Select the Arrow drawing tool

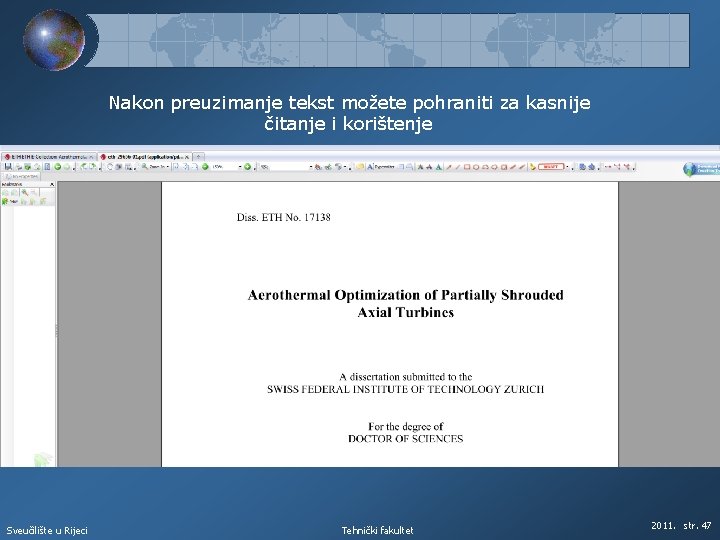450,167
